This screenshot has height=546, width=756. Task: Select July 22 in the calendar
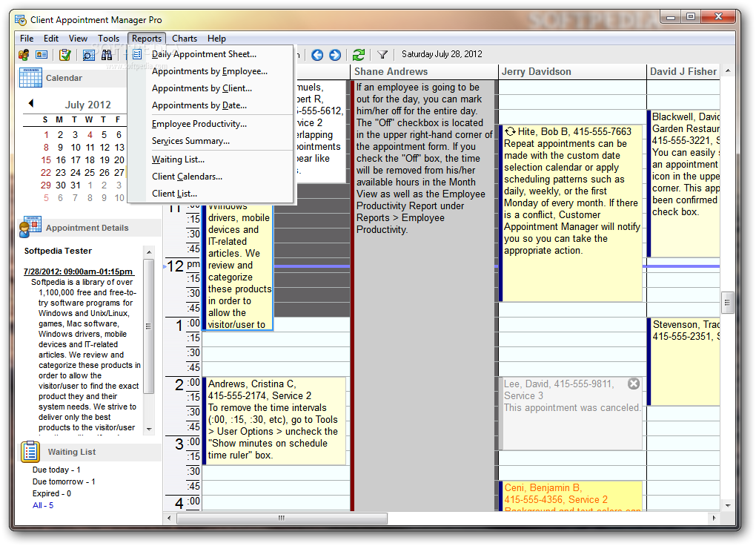click(x=46, y=172)
